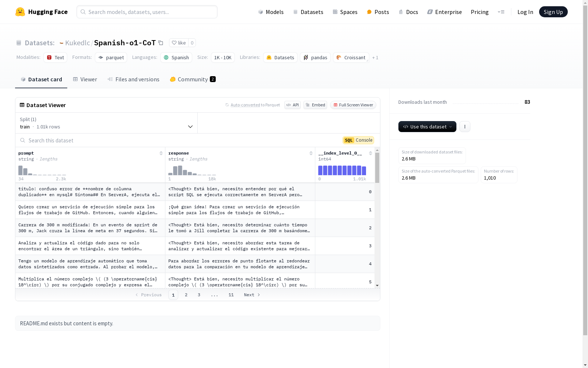Click the Log In link
Screen dimensions: 588x368
point(525,12)
